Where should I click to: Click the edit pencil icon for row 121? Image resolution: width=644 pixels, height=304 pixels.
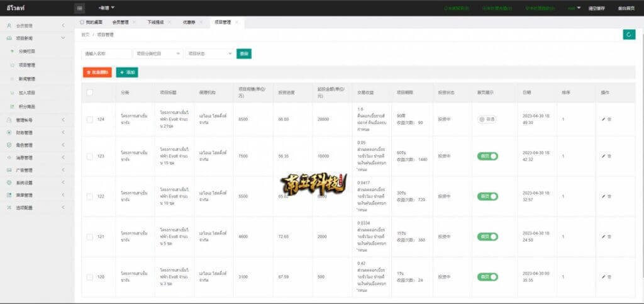tap(603, 237)
